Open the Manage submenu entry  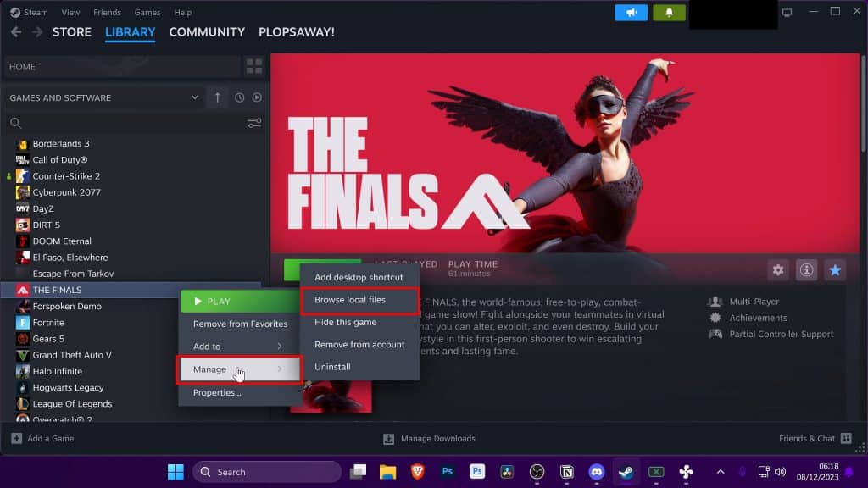[240, 369]
